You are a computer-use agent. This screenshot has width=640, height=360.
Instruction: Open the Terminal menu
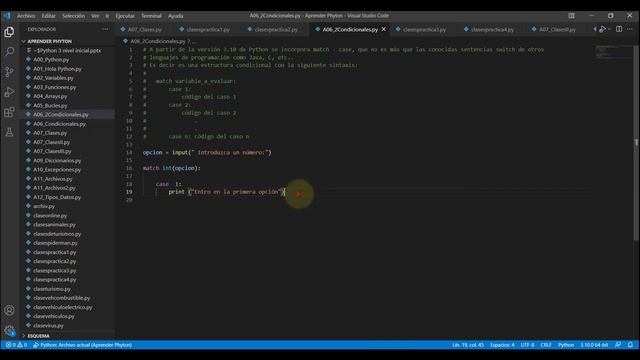tap(151, 16)
